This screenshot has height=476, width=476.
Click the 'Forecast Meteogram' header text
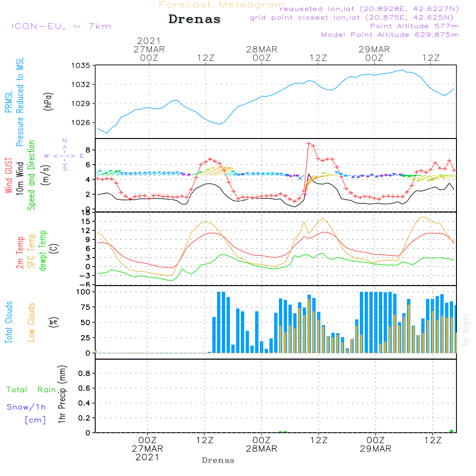click(222, 5)
